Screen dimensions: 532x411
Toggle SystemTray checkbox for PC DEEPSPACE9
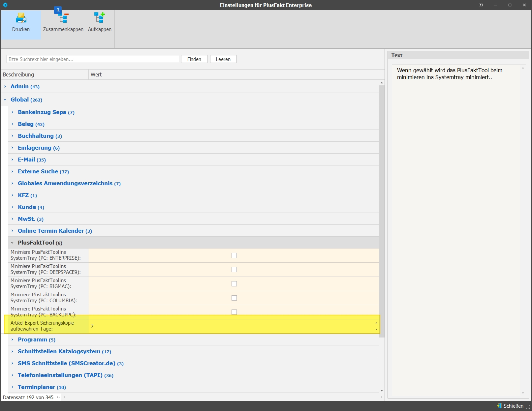pos(234,270)
